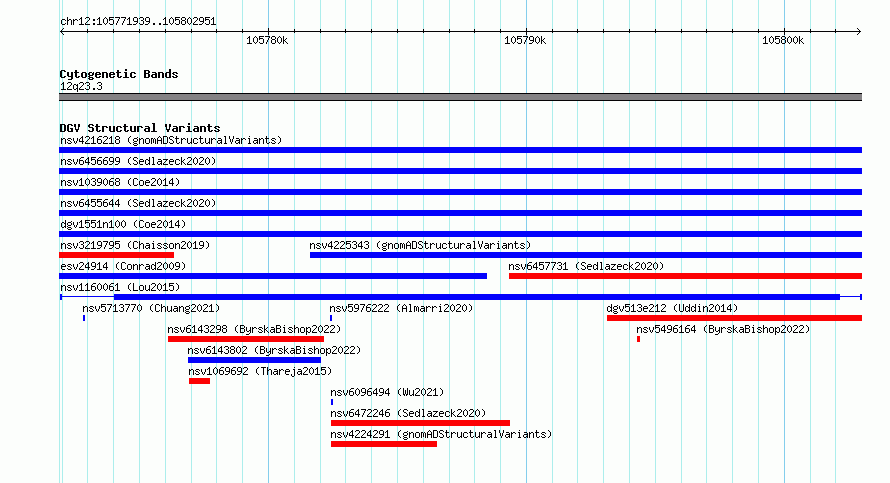890x483 pixels.
Task: Click the short red bar under nsv1069692
Action: point(199,381)
